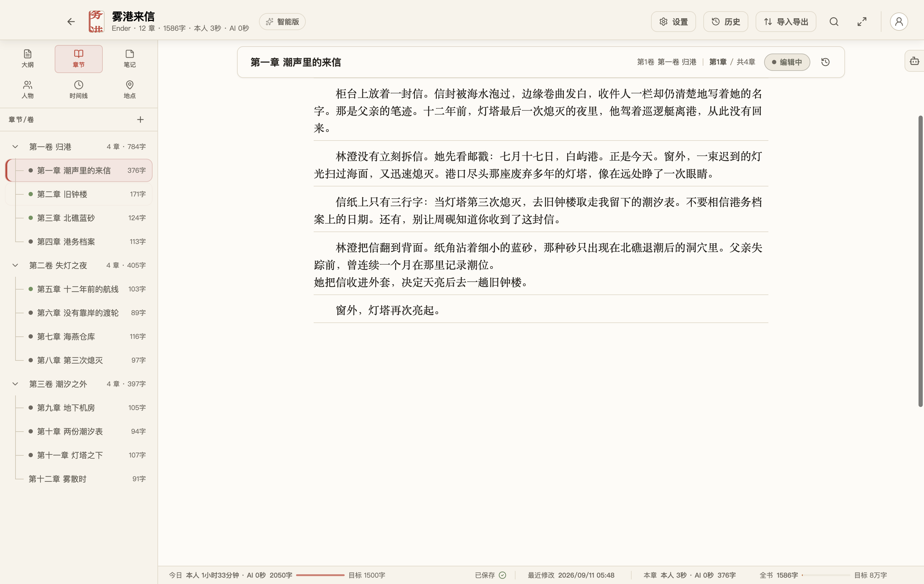
Task: Collapse the 第一卷 归港 volume
Action: (15, 147)
